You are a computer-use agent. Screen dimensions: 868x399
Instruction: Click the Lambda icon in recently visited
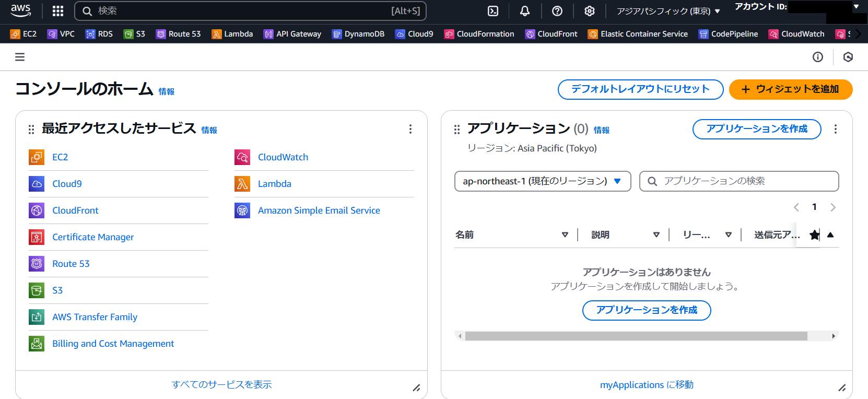tap(242, 184)
